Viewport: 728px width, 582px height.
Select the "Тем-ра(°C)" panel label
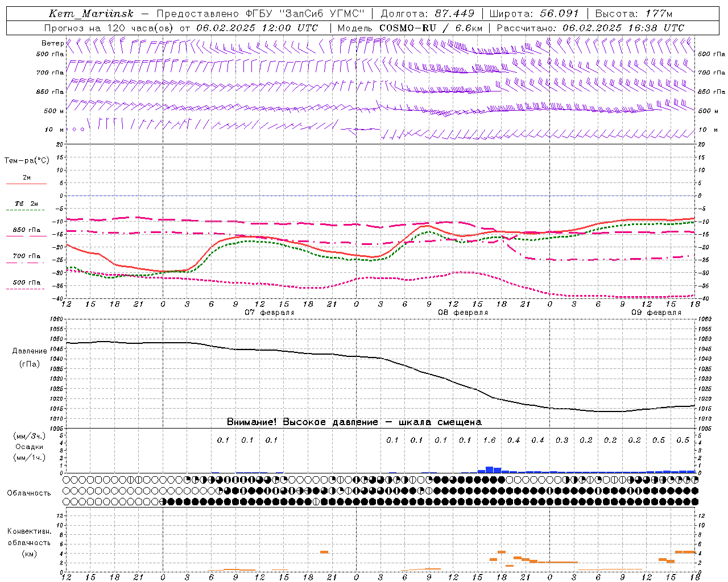click(27, 161)
